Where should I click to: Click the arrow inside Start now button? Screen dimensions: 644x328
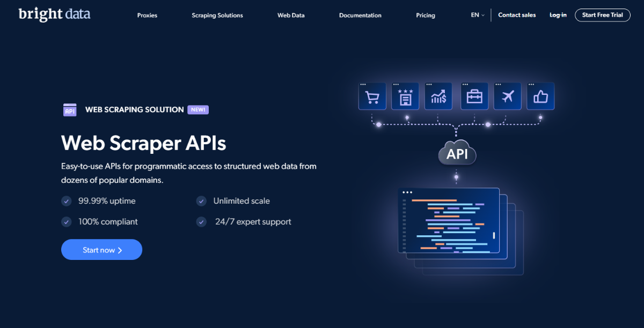coord(120,250)
